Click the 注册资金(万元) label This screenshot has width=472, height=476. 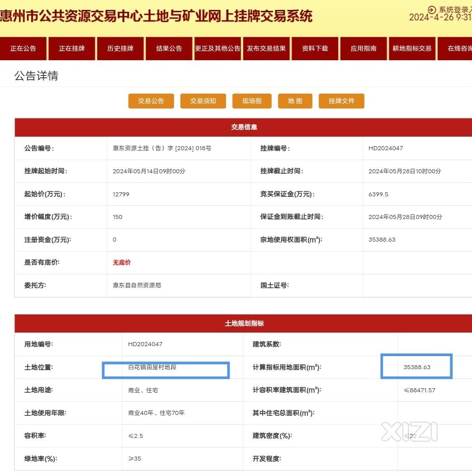(x=47, y=240)
